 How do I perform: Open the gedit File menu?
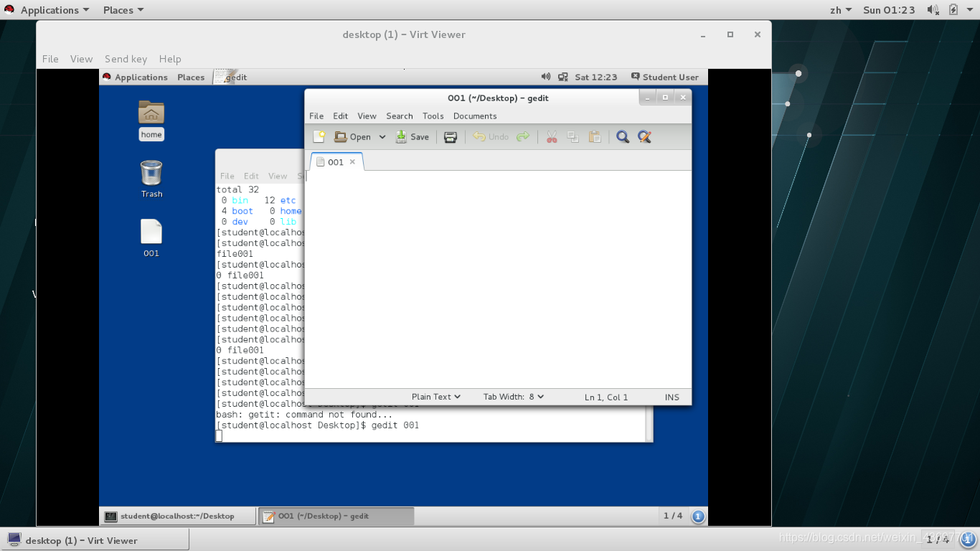coord(316,116)
